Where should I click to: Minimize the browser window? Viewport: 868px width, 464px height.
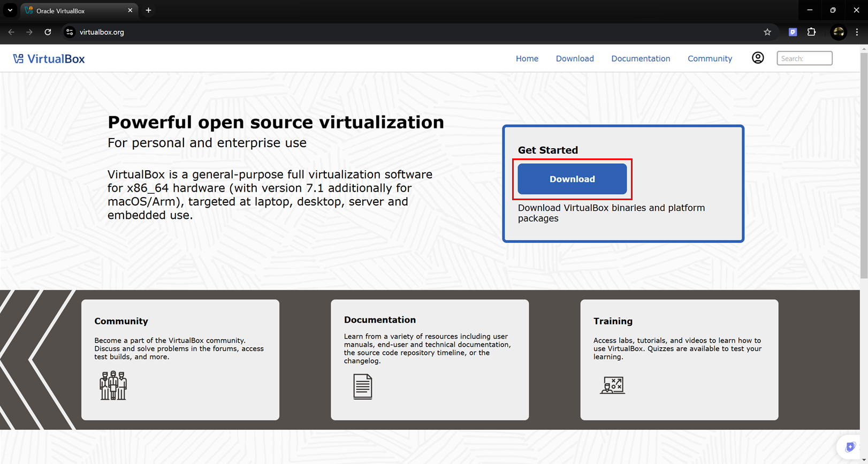(x=810, y=10)
